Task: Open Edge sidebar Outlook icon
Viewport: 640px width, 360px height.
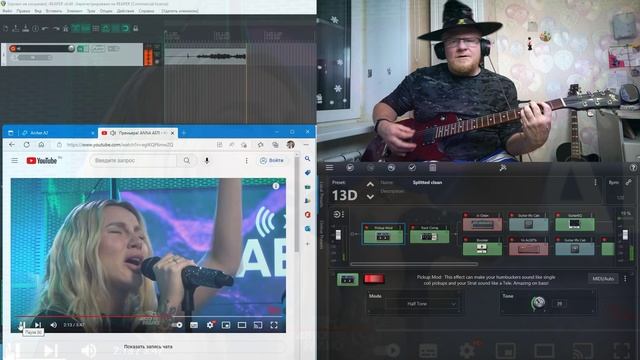Action: click(x=308, y=229)
